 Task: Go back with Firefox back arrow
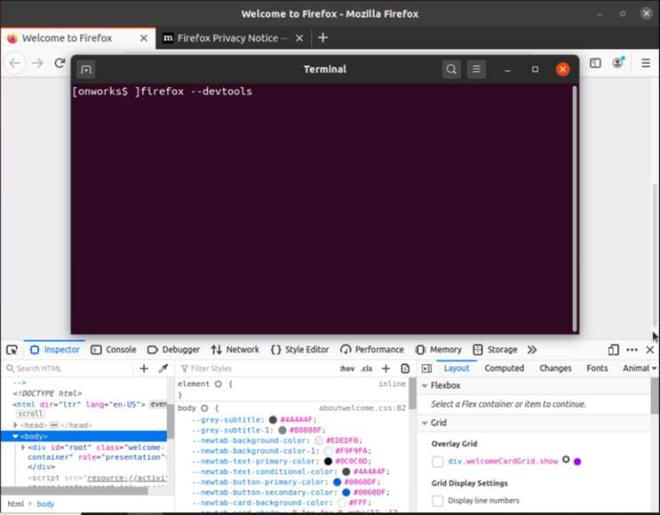[15, 63]
